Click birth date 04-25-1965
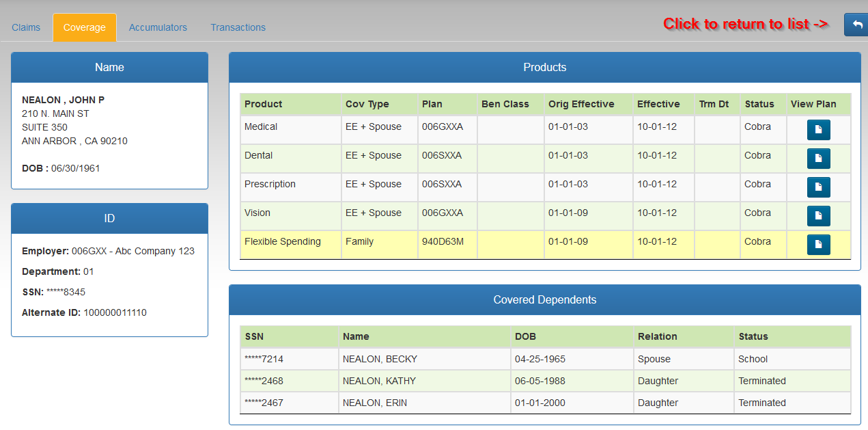Viewport: 868px width, 430px height. coord(540,359)
